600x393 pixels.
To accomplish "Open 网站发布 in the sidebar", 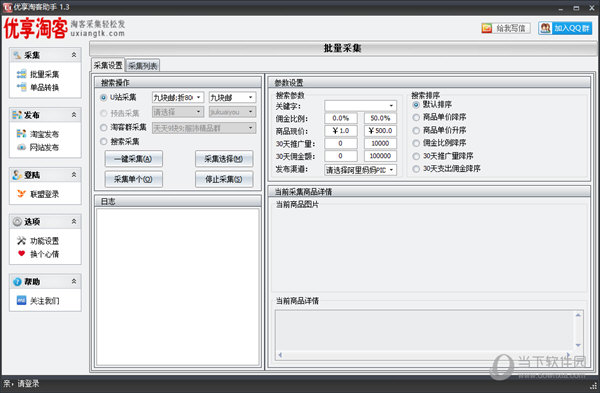I will tap(38, 147).
